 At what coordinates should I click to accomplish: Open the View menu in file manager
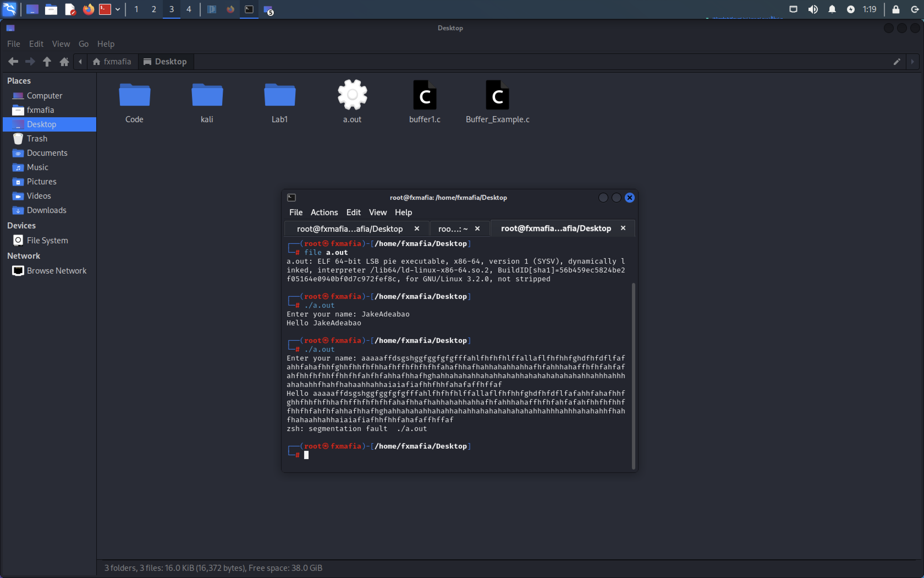pos(61,44)
